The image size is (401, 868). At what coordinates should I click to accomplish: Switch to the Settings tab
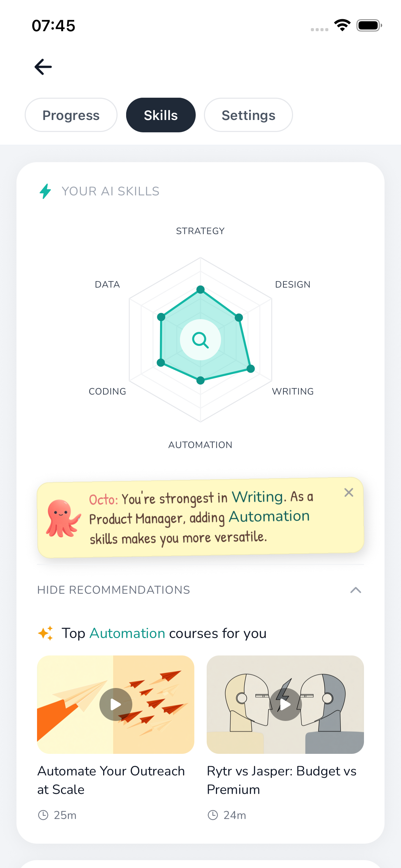[248, 115]
